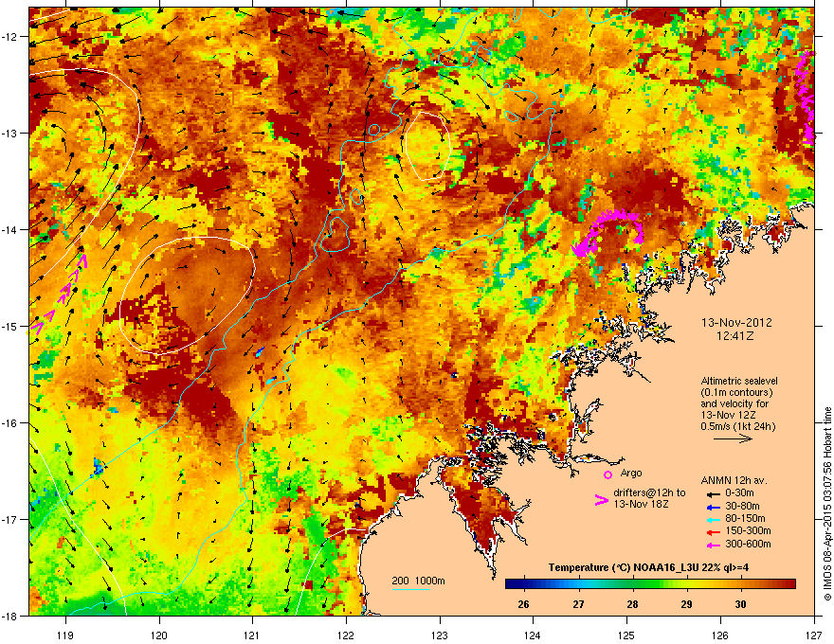Click the longitude axis label 121
Image resolution: width=834 pixels, height=644 pixels.
[252, 635]
